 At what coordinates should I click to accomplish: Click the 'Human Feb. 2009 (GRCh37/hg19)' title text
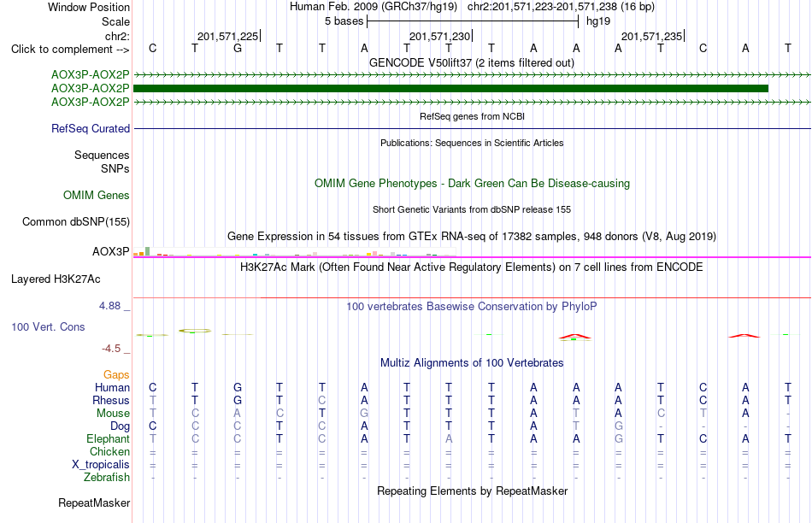(374, 7)
